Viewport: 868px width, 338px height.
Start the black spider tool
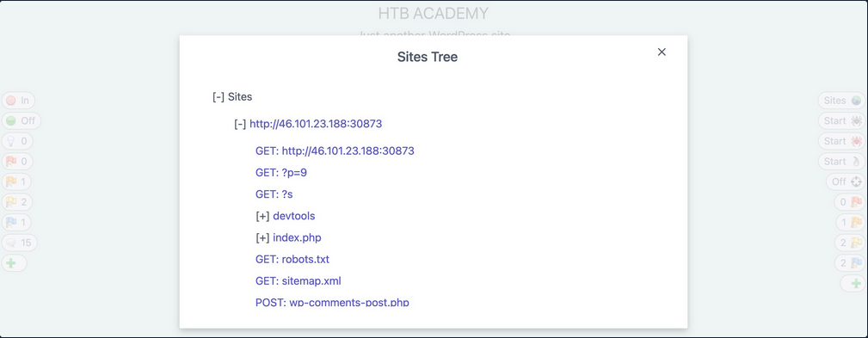(842, 120)
